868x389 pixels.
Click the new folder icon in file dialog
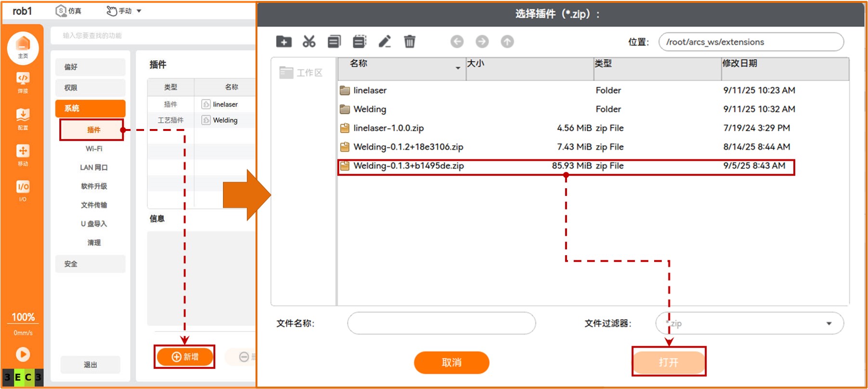pyautogui.click(x=284, y=42)
